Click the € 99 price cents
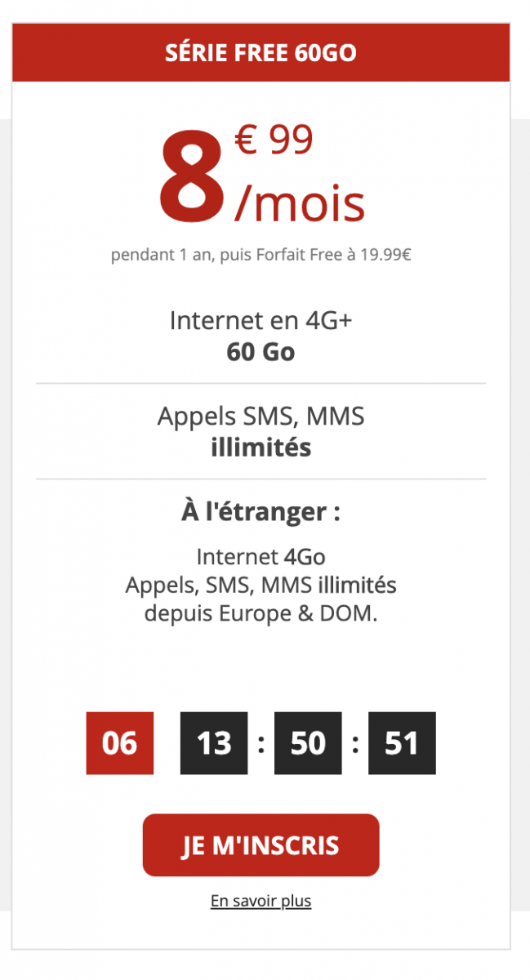 [x=274, y=140]
